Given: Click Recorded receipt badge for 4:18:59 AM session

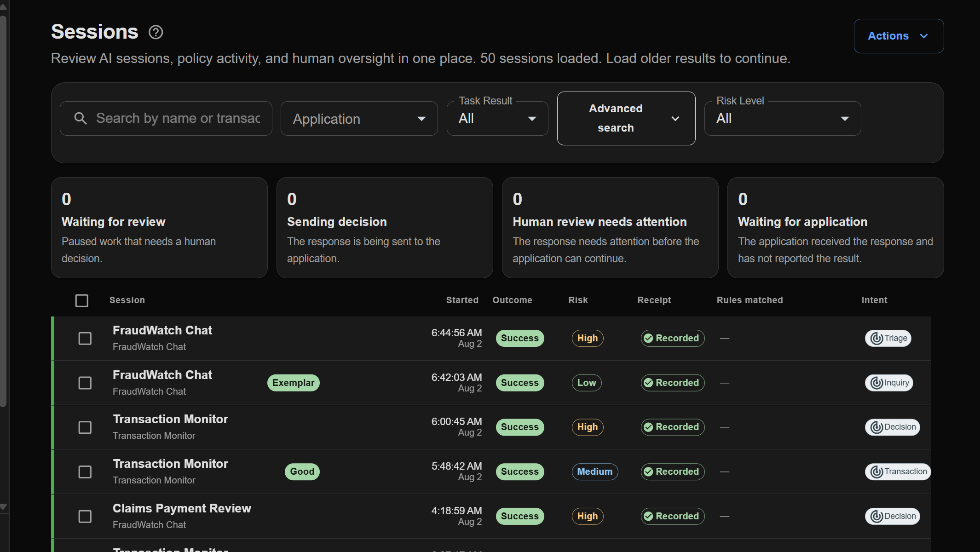Looking at the screenshot, I should coord(673,516).
